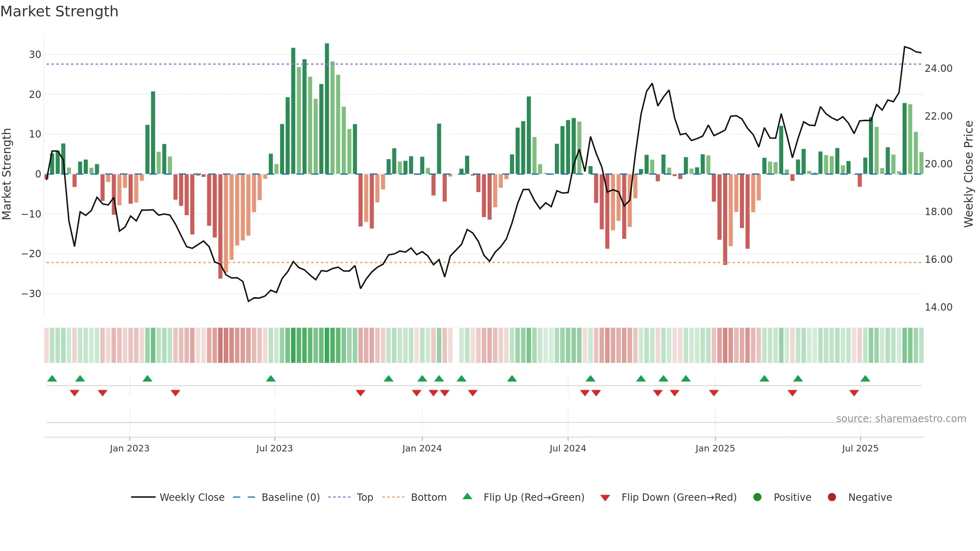Click the green Flip Up triangle in legend
The height and width of the screenshot is (551, 980).
(x=468, y=496)
